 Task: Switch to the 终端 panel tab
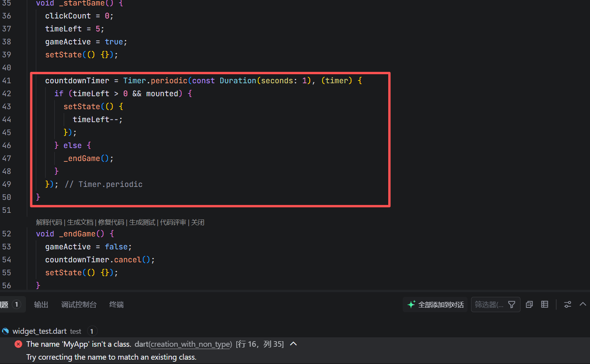(117, 305)
